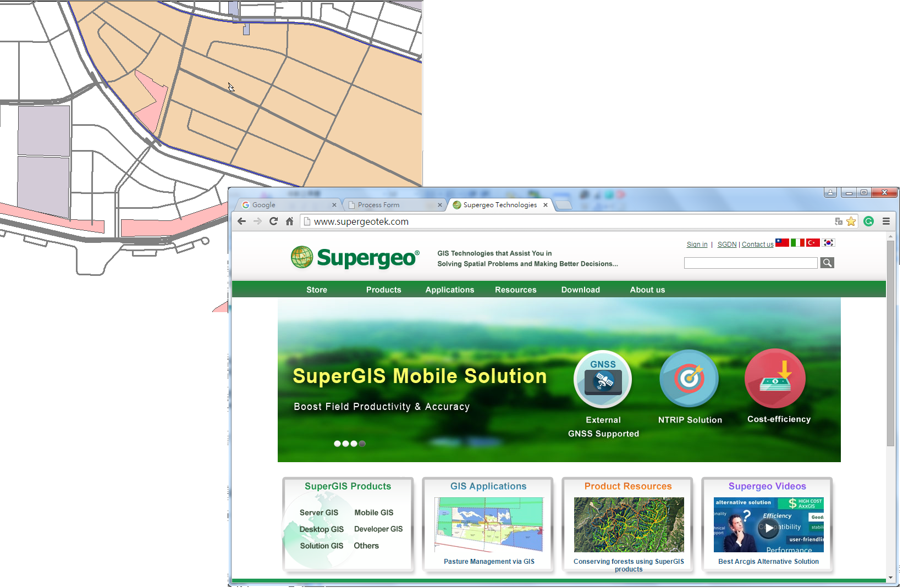The width and height of the screenshot is (903, 588).
Task: Go to browser Home page
Action: click(289, 221)
